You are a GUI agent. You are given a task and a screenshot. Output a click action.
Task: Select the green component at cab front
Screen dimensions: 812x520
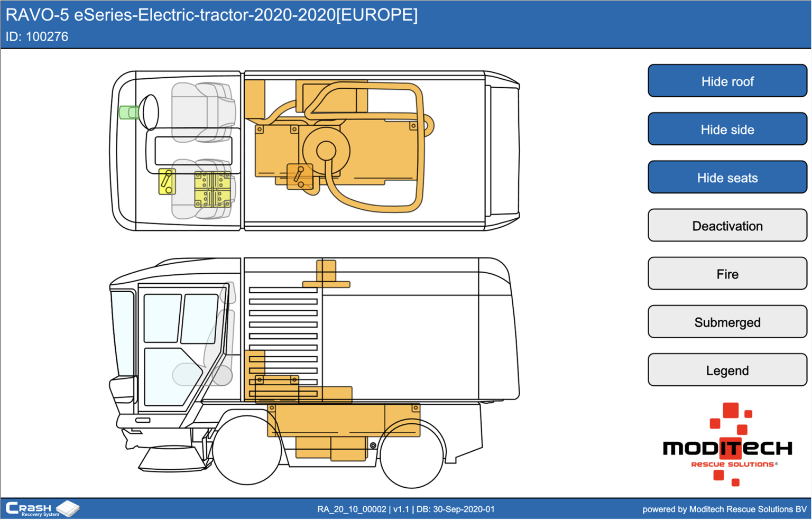click(x=128, y=113)
